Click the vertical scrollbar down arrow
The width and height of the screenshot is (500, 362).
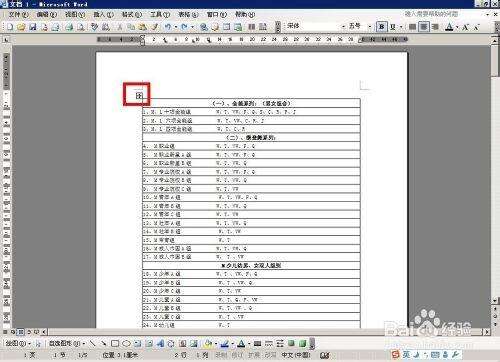pyautogui.click(x=495, y=300)
